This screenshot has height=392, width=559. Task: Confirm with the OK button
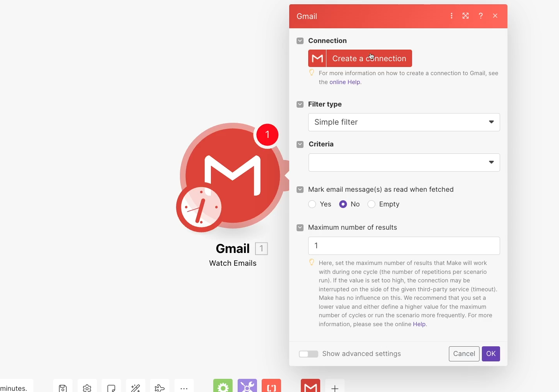(491, 354)
